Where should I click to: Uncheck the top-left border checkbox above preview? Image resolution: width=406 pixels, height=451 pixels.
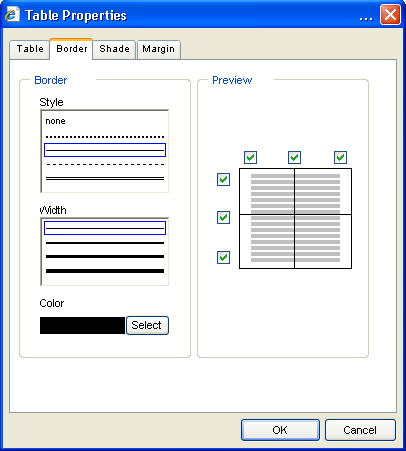pos(250,157)
